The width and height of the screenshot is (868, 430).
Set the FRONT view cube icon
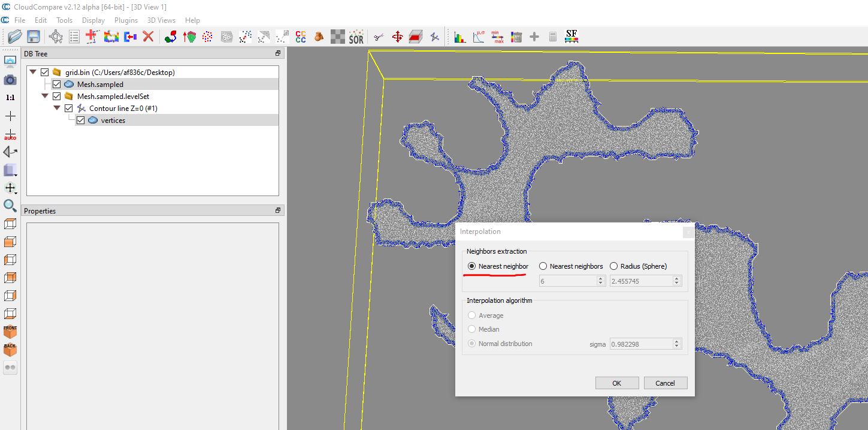[10, 332]
